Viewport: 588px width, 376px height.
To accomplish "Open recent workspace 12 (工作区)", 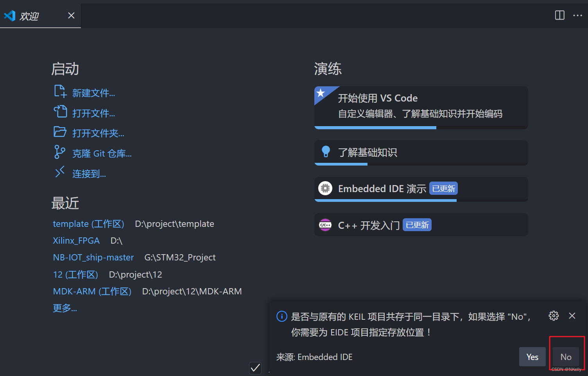I will pos(75,274).
